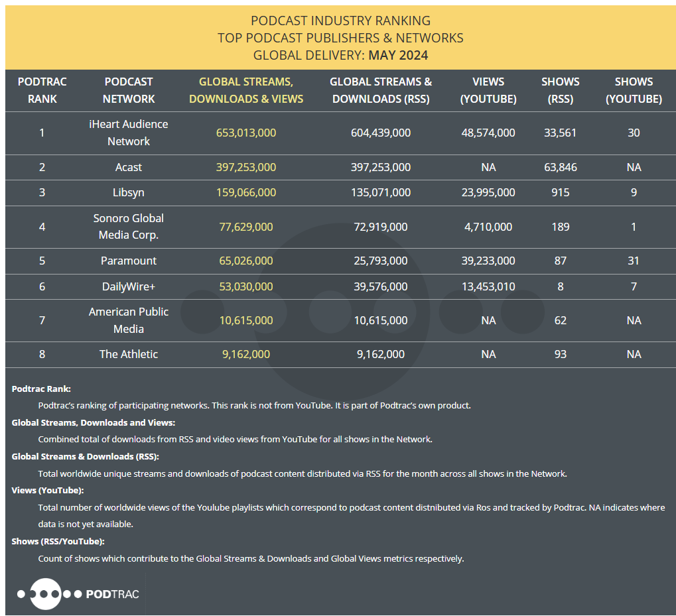
Task: Select Libsyn's 159,066,000 total
Action: tap(246, 192)
